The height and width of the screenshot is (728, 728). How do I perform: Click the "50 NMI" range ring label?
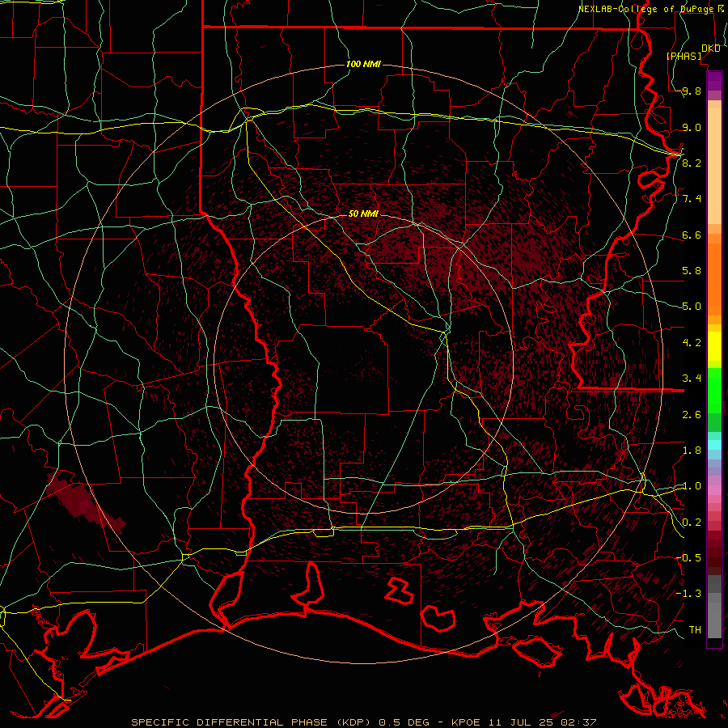pyautogui.click(x=363, y=214)
